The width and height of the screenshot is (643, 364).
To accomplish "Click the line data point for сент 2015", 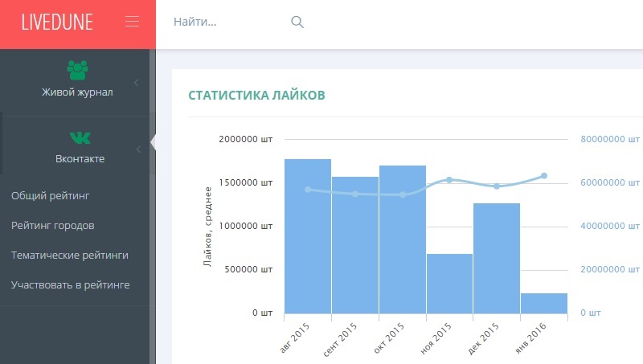I will pos(355,194).
